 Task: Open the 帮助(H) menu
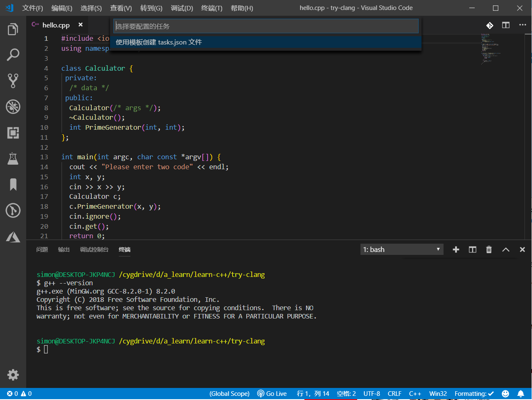tap(242, 8)
